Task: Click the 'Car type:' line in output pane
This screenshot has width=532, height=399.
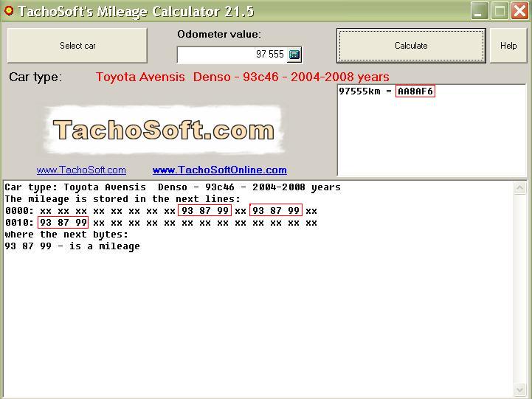Action: click(173, 187)
